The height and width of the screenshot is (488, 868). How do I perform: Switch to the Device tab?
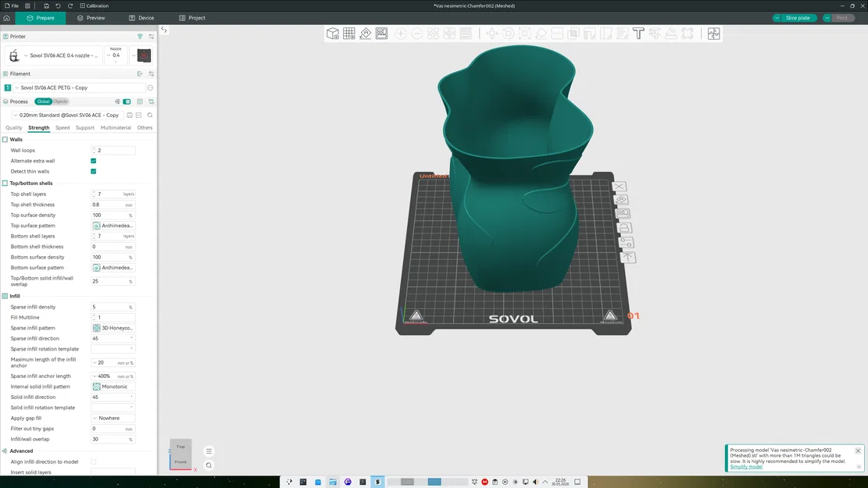click(141, 18)
